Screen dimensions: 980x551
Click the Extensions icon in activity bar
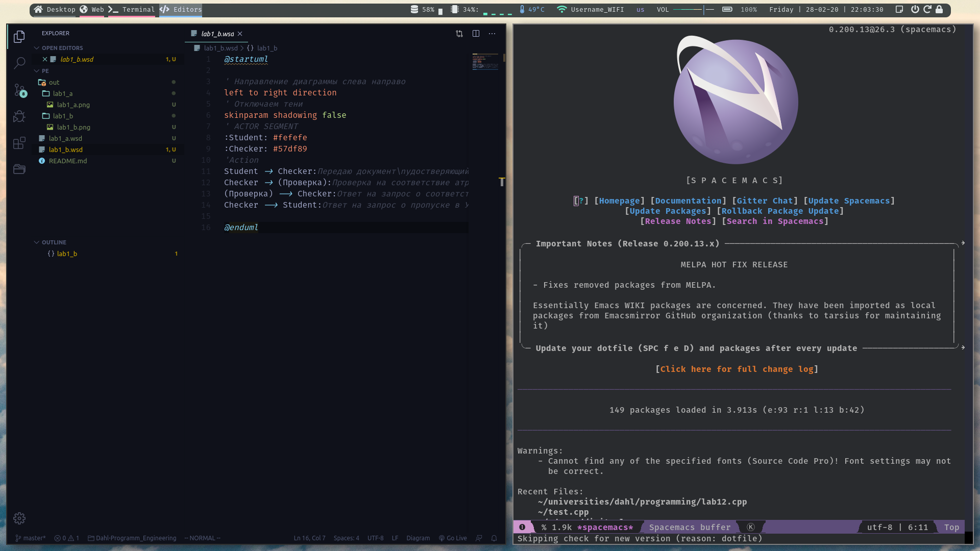pos(18,143)
